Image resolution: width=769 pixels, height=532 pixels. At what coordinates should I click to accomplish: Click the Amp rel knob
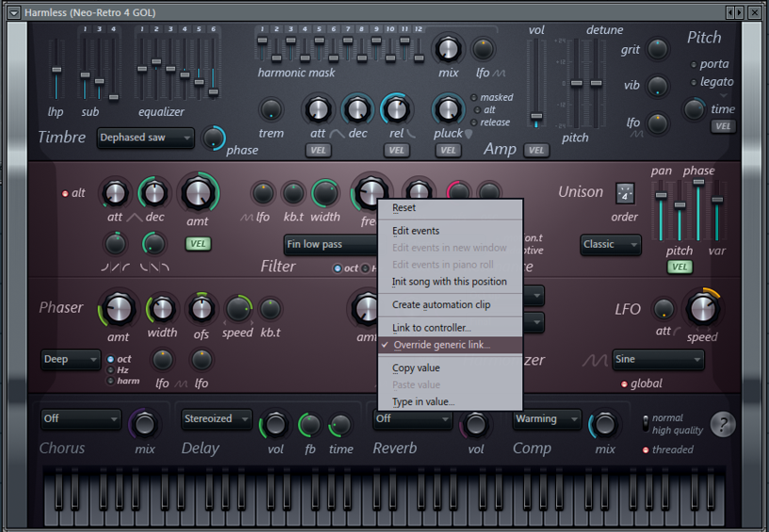pyautogui.click(x=396, y=108)
